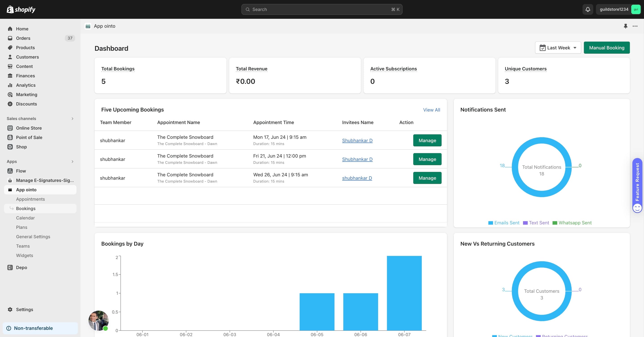Open the notifications bell
The width and height of the screenshot is (644, 337).
(x=588, y=9)
